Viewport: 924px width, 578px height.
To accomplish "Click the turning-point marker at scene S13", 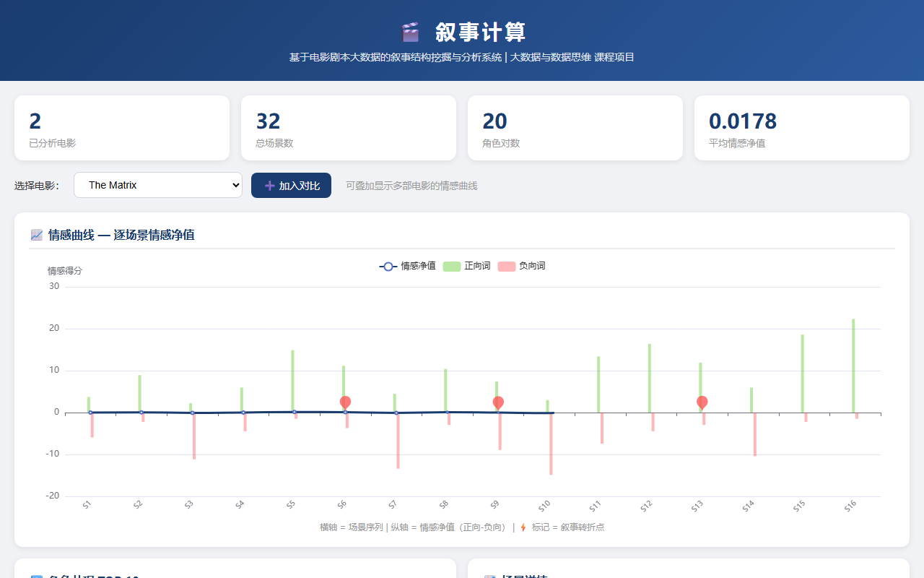I will (x=702, y=403).
